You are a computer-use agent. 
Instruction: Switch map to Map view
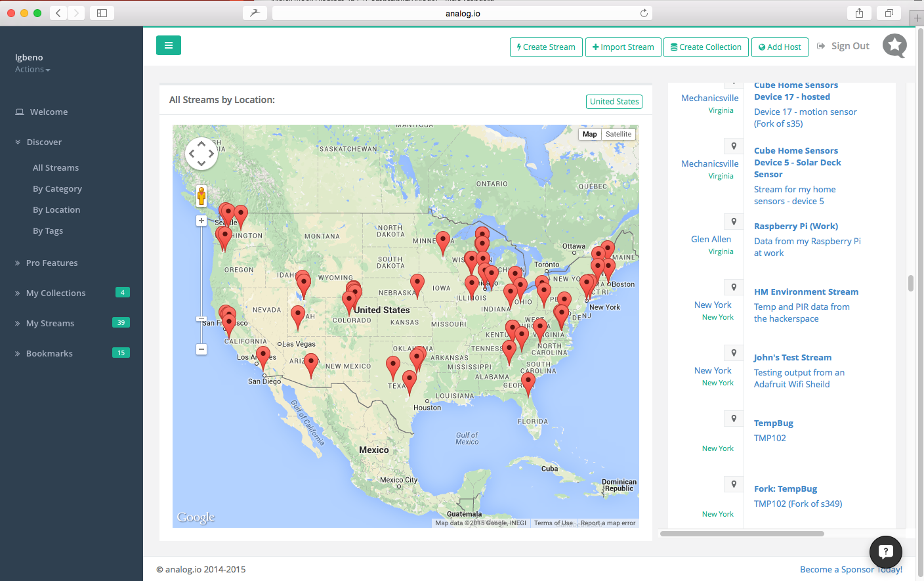[x=590, y=134]
